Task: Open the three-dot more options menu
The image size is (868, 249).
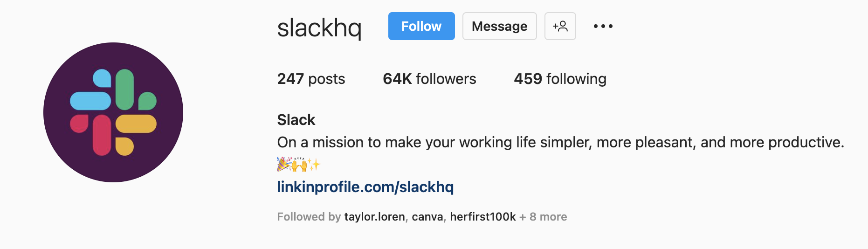Action: point(603,26)
